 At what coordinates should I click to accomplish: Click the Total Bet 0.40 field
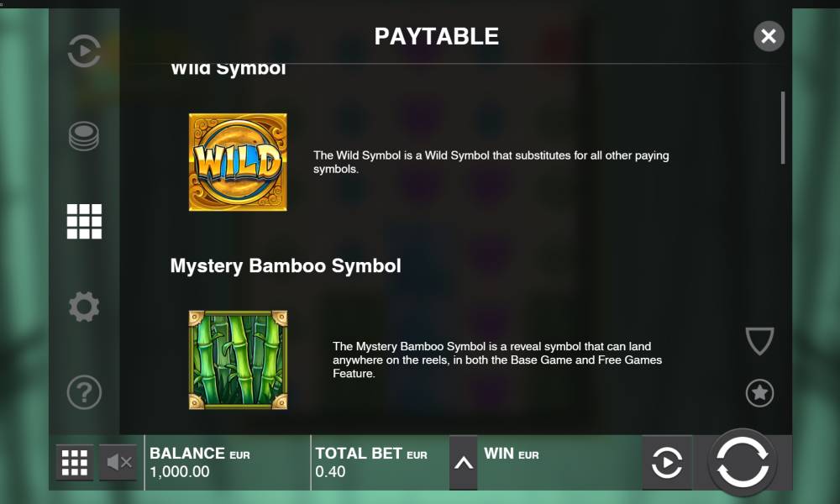click(x=380, y=463)
